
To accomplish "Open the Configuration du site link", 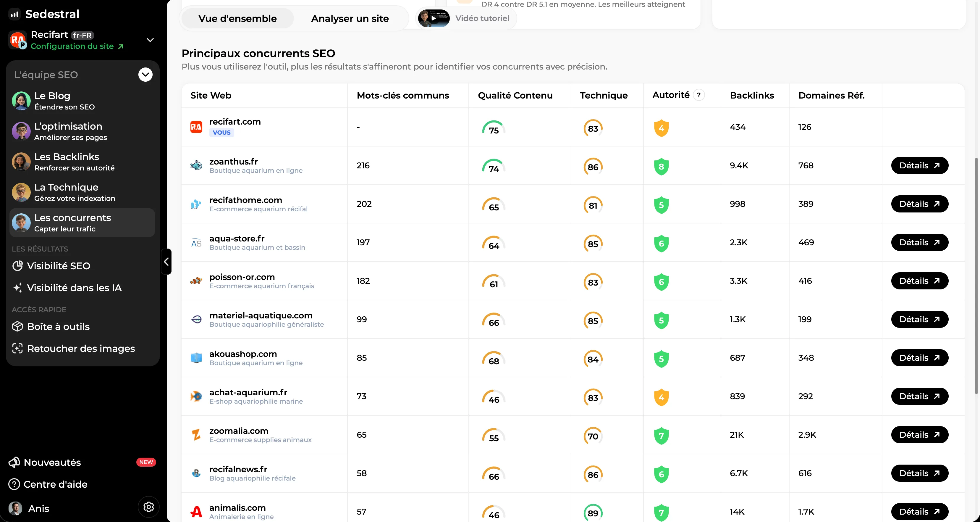I will click(77, 46).
